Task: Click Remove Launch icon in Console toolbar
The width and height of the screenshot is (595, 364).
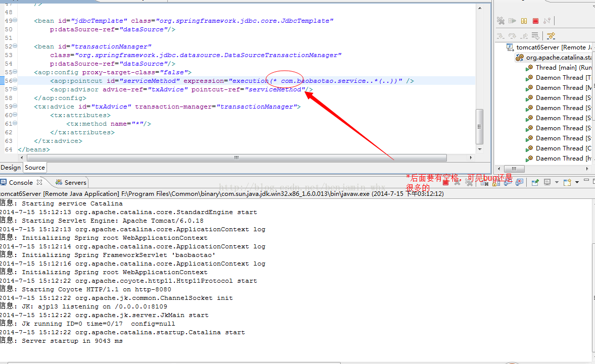Action: pyautogui.click(x=457, y=183)
